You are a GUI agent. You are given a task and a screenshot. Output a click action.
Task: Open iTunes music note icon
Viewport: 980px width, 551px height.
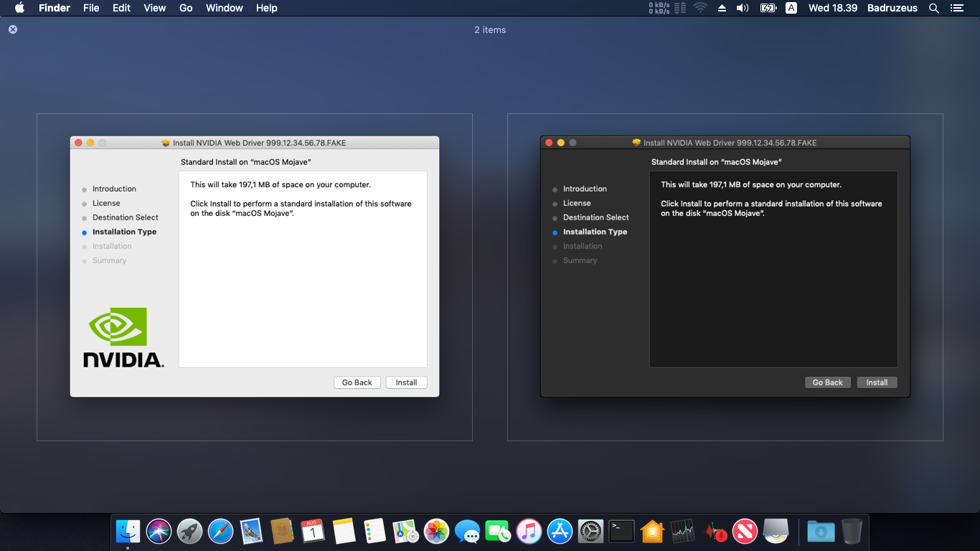(529, 532)
